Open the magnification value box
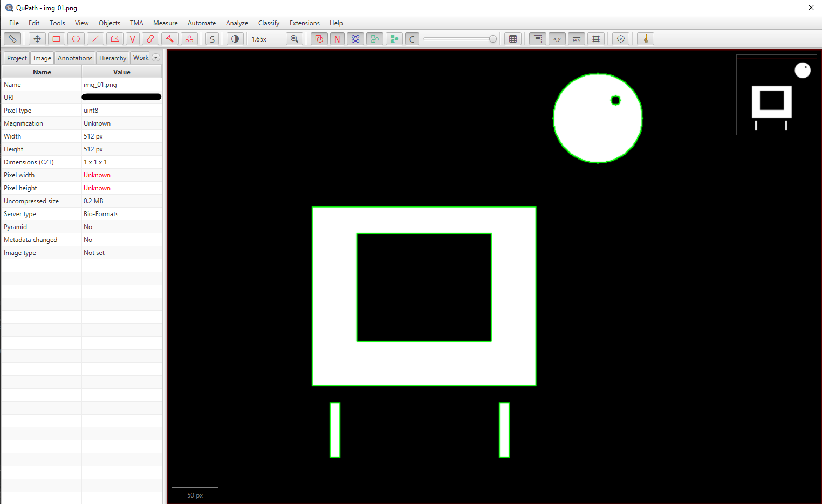 pyautogui.click(x=259, y=38)
